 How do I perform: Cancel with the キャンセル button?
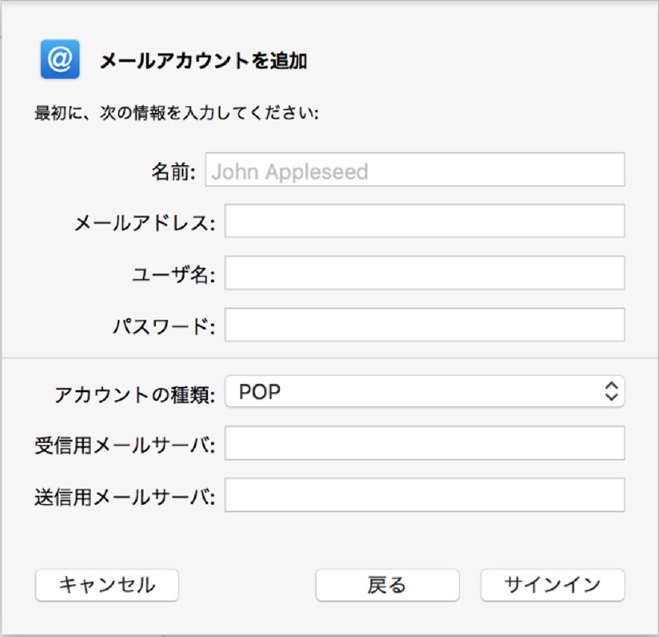coord(107,585)
